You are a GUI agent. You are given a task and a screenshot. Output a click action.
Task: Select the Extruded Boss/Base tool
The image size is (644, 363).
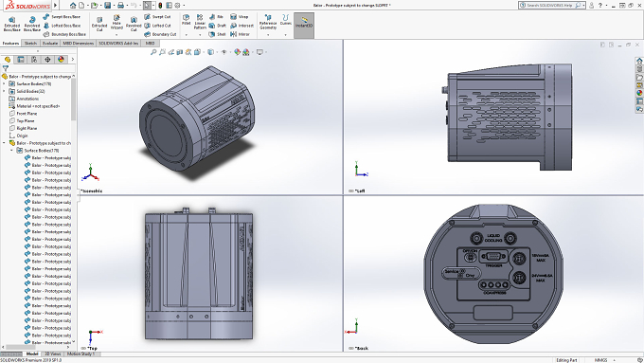click(12, 25)
